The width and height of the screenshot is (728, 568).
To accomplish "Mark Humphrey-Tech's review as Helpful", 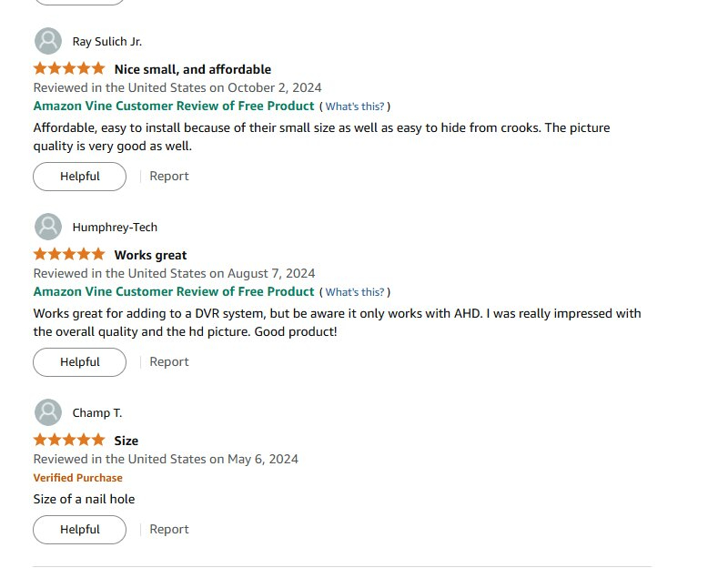I will (79, 362).
